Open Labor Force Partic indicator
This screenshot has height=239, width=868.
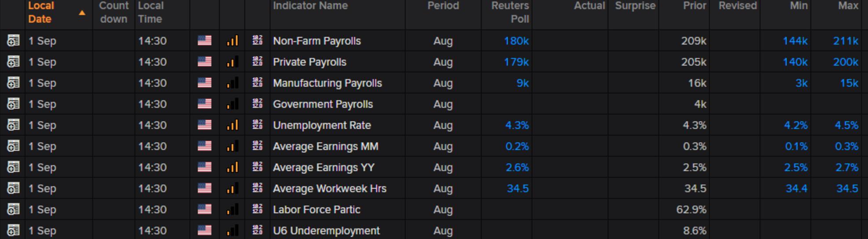(316, 210)
